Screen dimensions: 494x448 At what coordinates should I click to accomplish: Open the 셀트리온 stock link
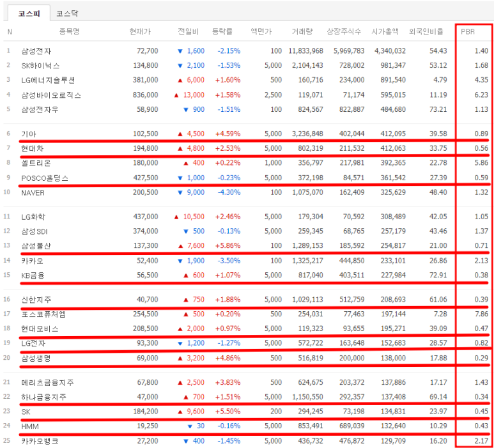(36, 163)
